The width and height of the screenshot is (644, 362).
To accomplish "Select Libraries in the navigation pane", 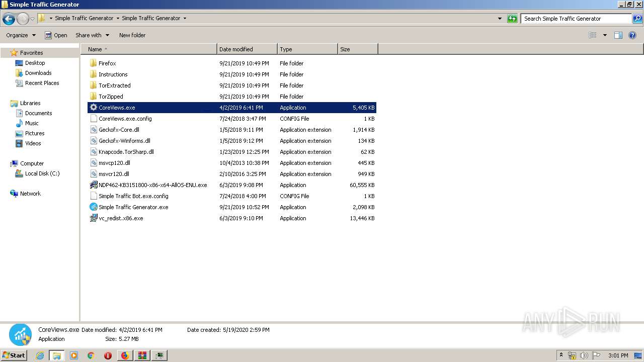I will pyautogui.click(x=30, y=103).
